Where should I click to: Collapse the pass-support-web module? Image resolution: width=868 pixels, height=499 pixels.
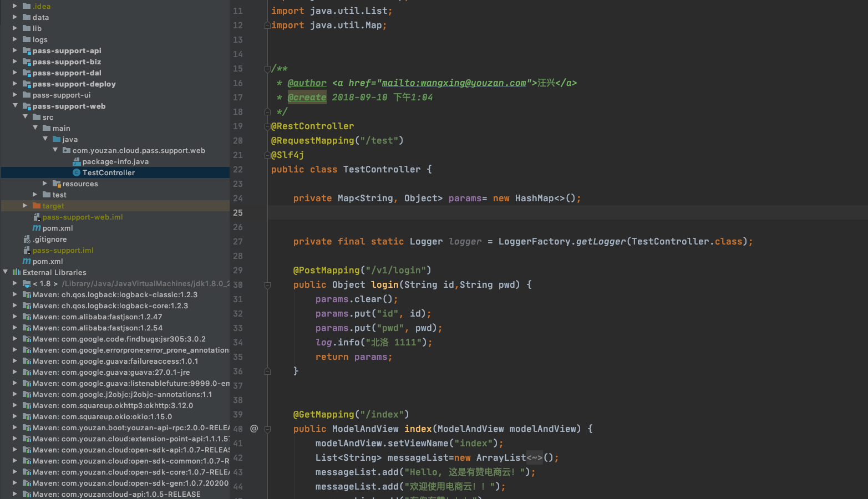pyautogui.click(x=16, y=106)
